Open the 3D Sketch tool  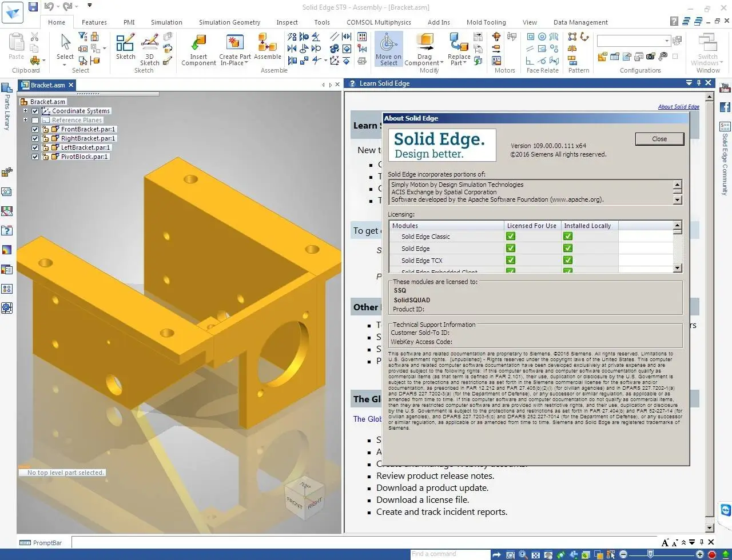(x=150, y=50)
